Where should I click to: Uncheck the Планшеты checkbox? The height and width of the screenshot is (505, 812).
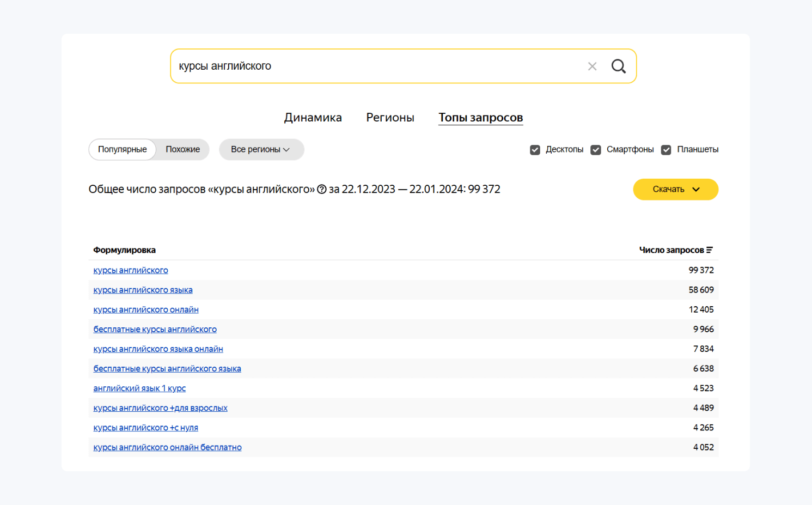[x=666, y=150]
